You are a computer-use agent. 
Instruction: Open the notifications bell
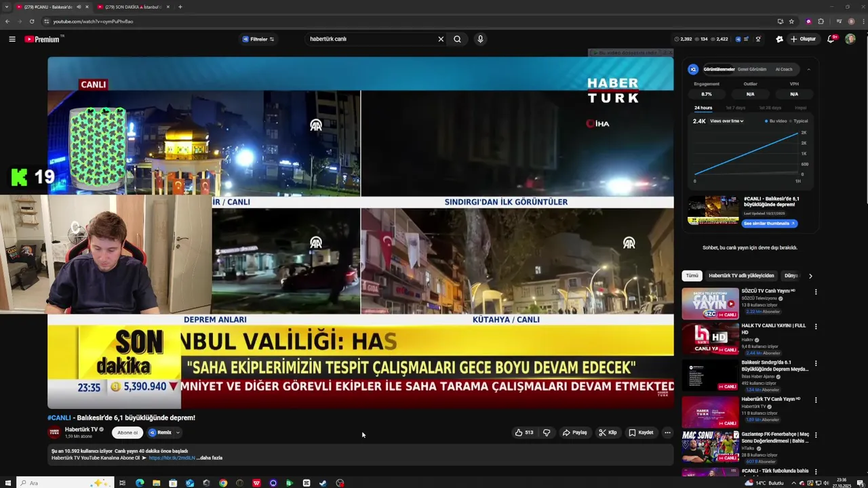[831, 39]
